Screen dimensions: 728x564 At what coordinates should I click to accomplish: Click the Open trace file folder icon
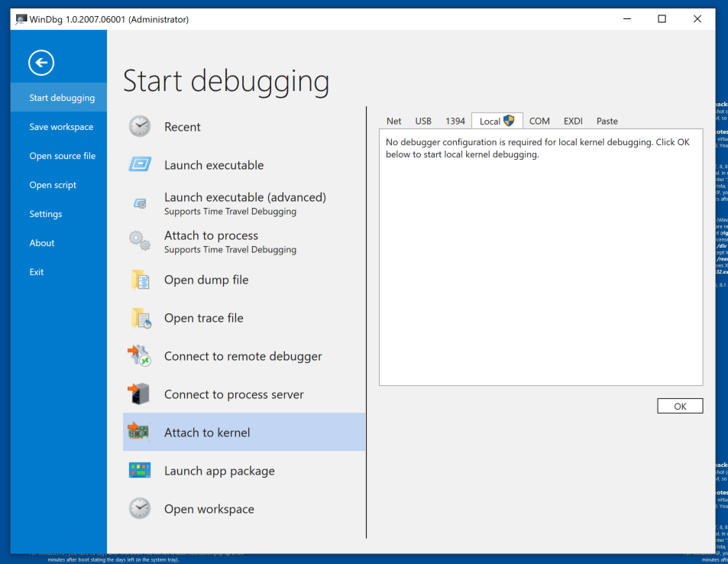coord(141,318)
